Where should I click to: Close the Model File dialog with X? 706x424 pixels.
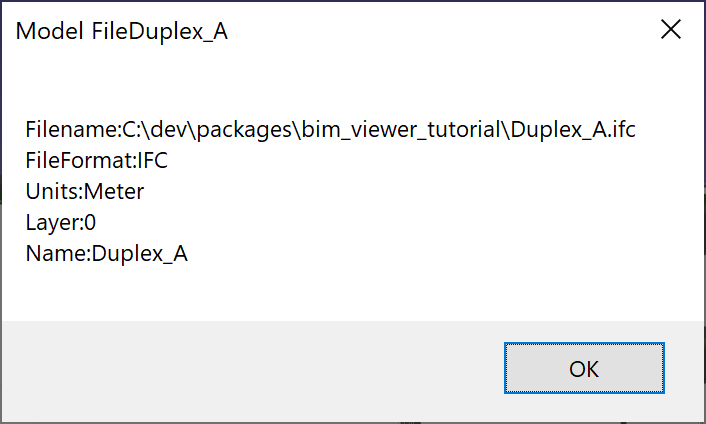click(670, 30)
